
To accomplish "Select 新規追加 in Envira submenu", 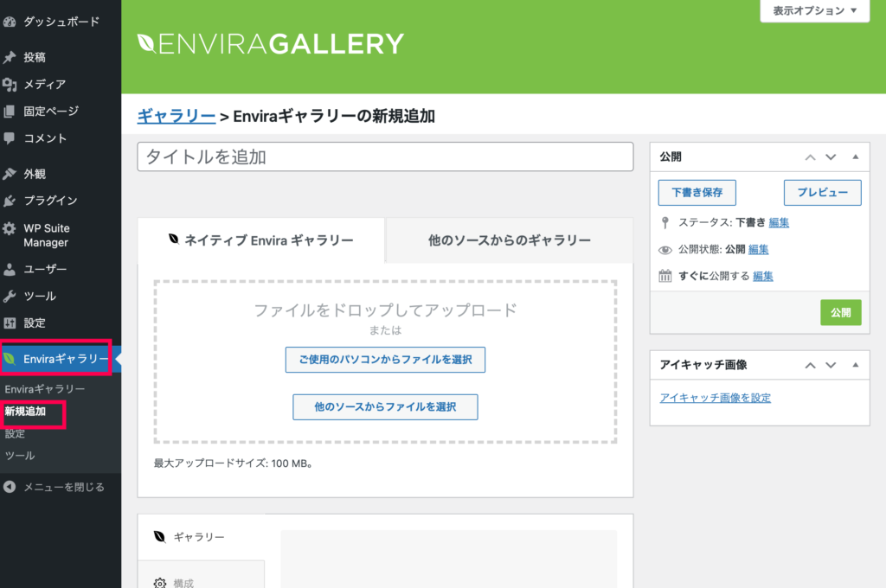I will coord(25,412).
